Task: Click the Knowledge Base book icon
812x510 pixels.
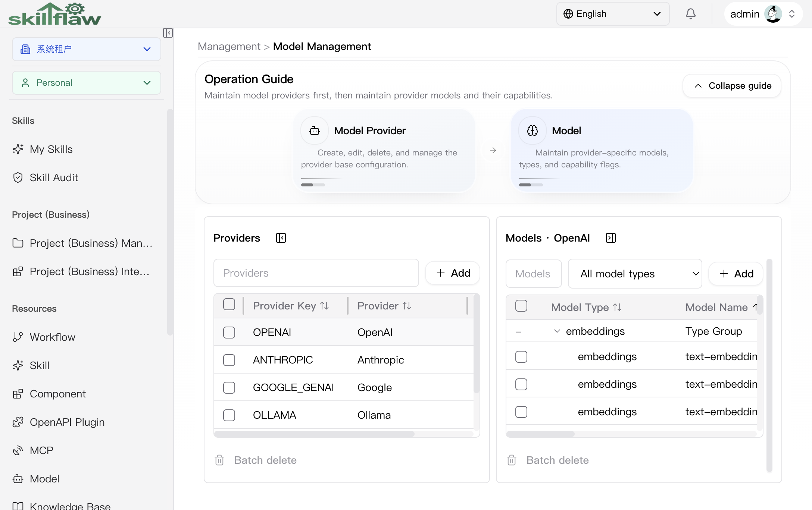Action: tap(18, 506)
